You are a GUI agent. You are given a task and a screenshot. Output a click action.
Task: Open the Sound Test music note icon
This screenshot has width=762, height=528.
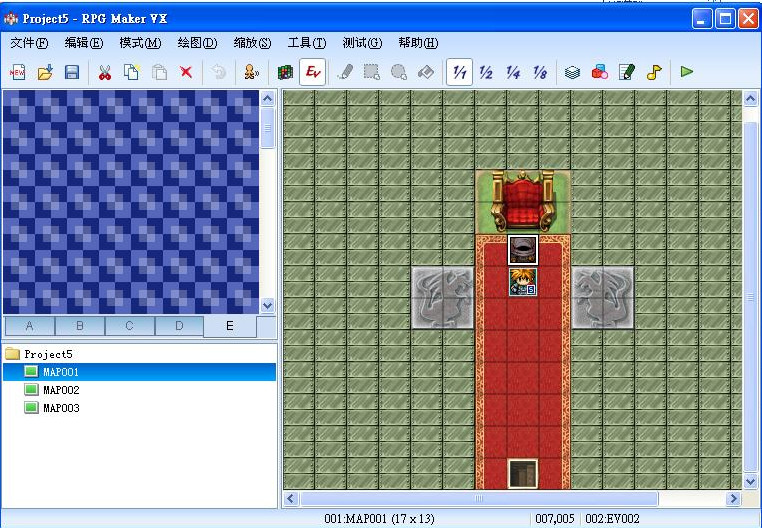tap(654, 72)
